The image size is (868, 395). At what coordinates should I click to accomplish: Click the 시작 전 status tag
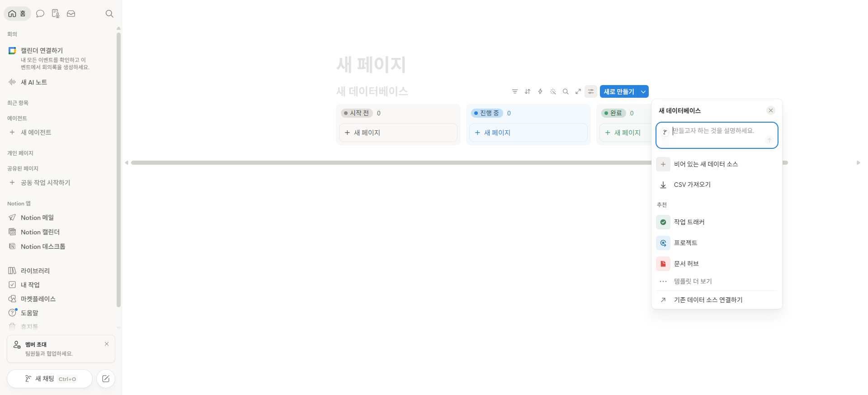pos(357,113)
